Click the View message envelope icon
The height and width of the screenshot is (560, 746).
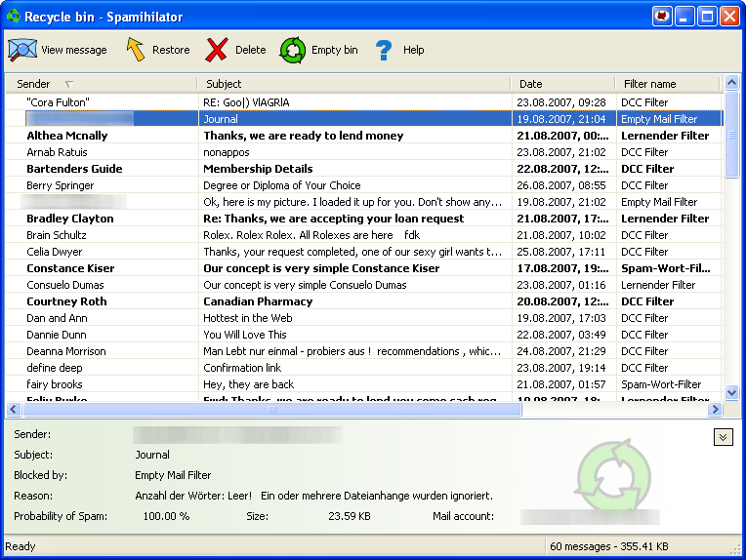(x=22, y=50)
